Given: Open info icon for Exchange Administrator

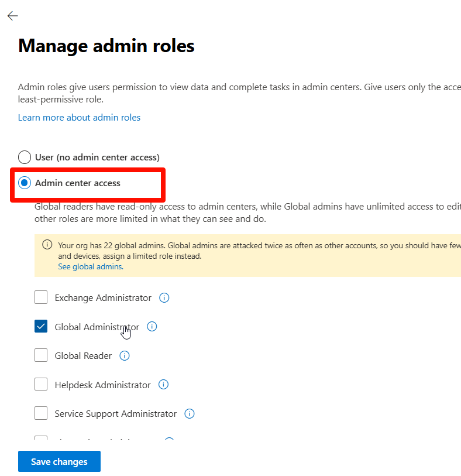Looking at the screenshot, I should pyautogui.click(x=164, y=298).
